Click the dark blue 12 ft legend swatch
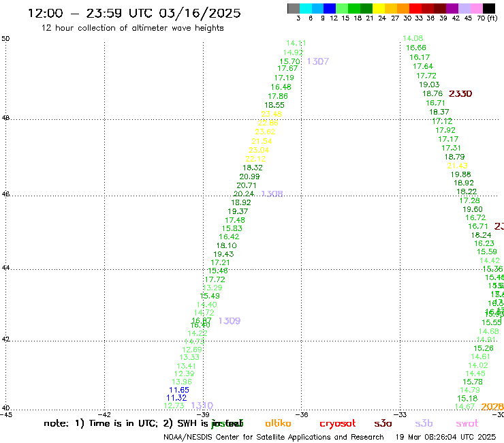Screen dimensions: 504x443 click(x=330, y=8)
